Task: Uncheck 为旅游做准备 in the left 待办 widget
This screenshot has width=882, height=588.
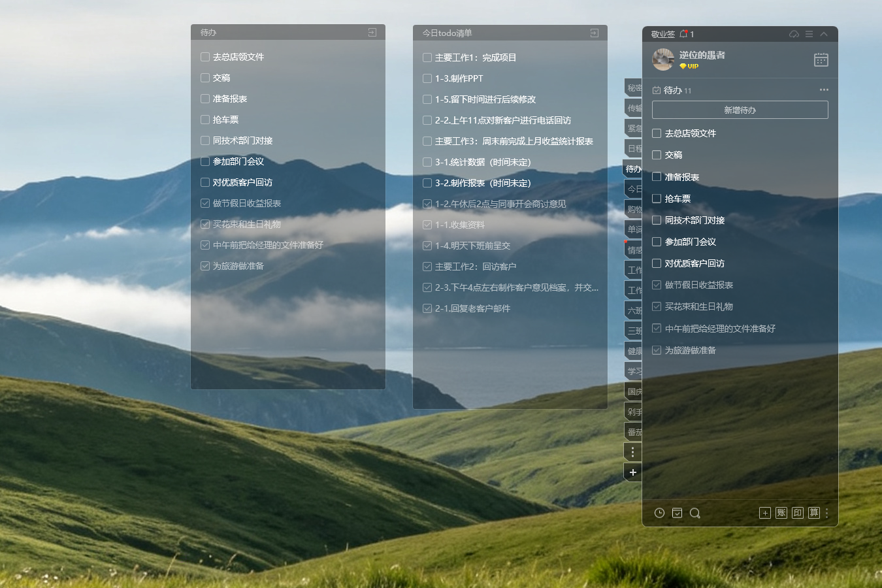Action: tap(205, 266)
